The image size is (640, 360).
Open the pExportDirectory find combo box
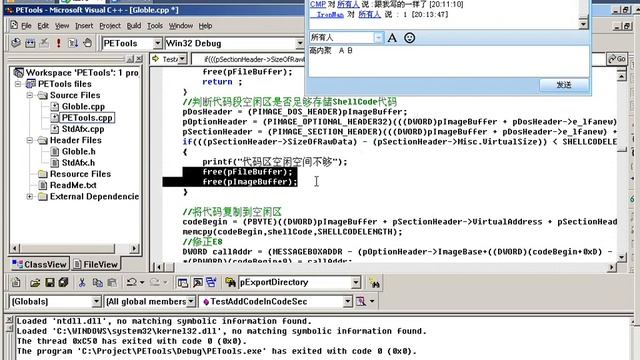click(x=356, y=282)
